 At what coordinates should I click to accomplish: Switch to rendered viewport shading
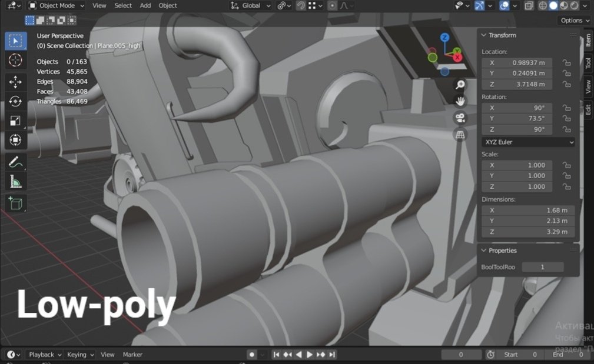[x=575, y=6]
